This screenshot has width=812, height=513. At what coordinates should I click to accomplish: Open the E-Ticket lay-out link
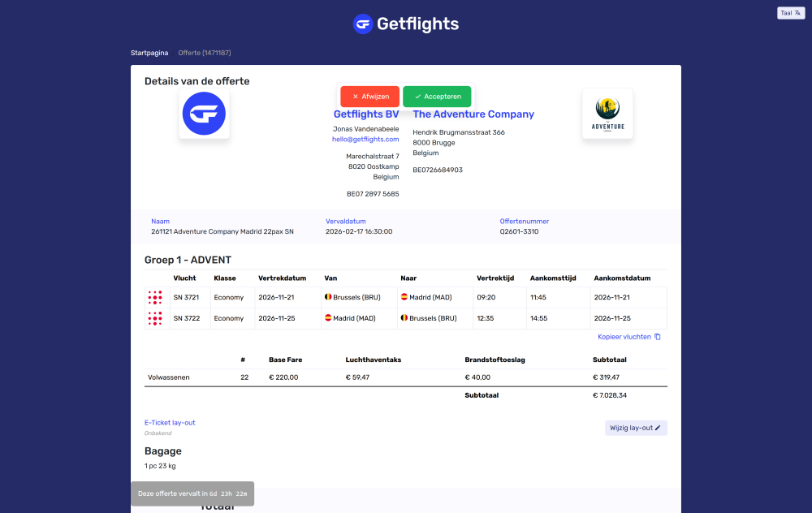170,422
